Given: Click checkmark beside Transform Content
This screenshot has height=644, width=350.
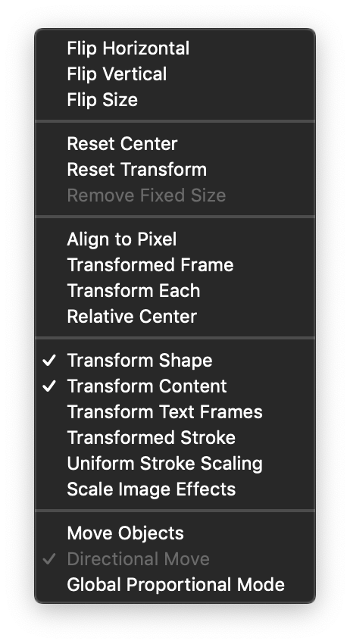Looking at the screenshot, I should click(49, 386).
